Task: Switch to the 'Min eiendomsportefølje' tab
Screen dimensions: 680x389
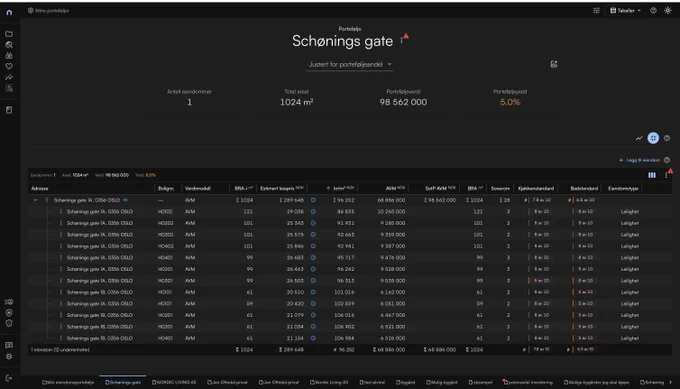Action: click(68, 382)
